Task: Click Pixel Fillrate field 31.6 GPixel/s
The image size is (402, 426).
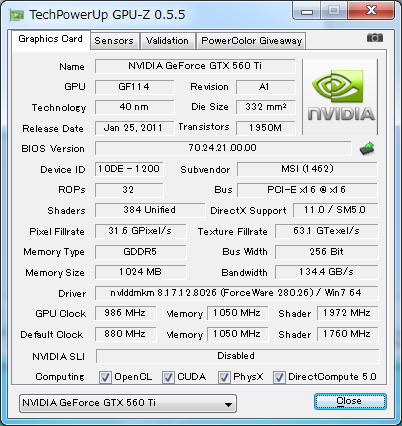Action: pyautogui.click(x=140, y=231)
